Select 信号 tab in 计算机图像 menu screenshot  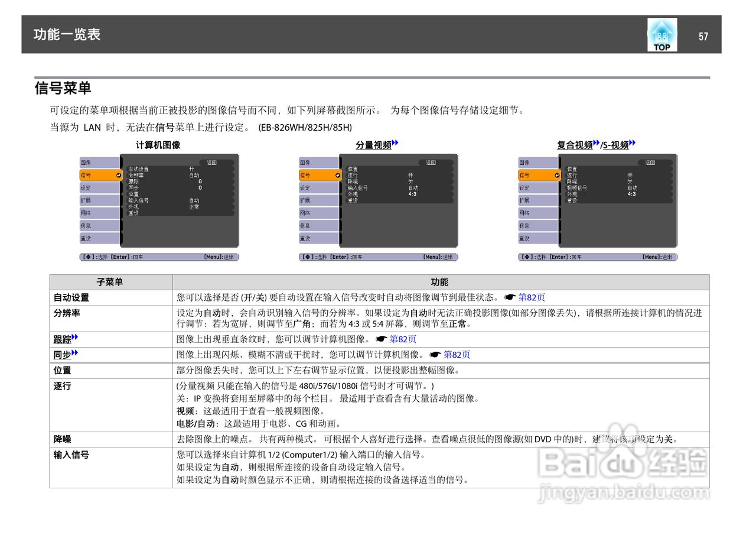(100, 175)
